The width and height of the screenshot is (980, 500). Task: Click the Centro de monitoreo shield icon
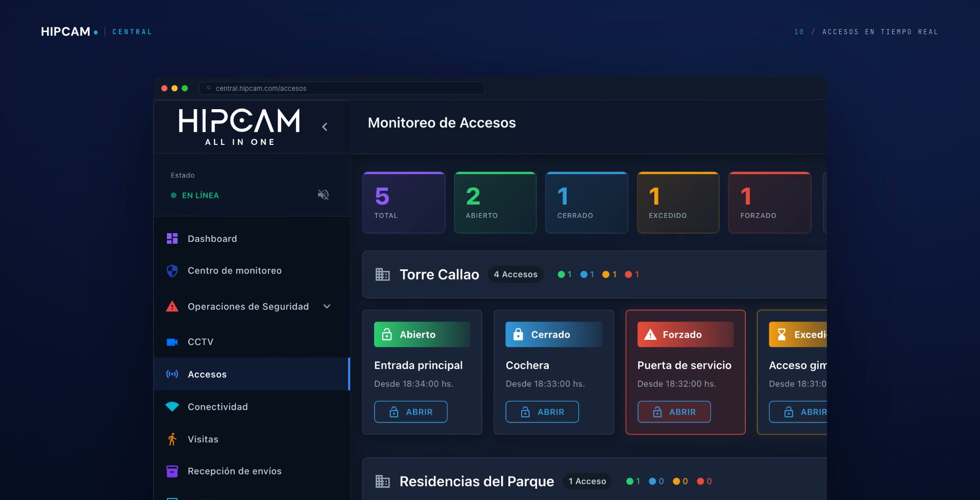[x=172, y=271]
